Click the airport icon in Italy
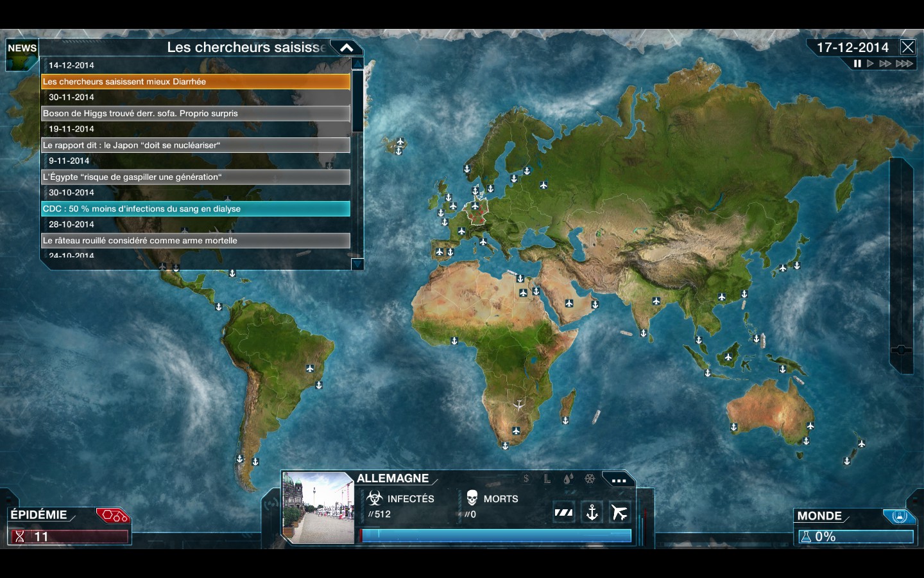 point(483,242)
